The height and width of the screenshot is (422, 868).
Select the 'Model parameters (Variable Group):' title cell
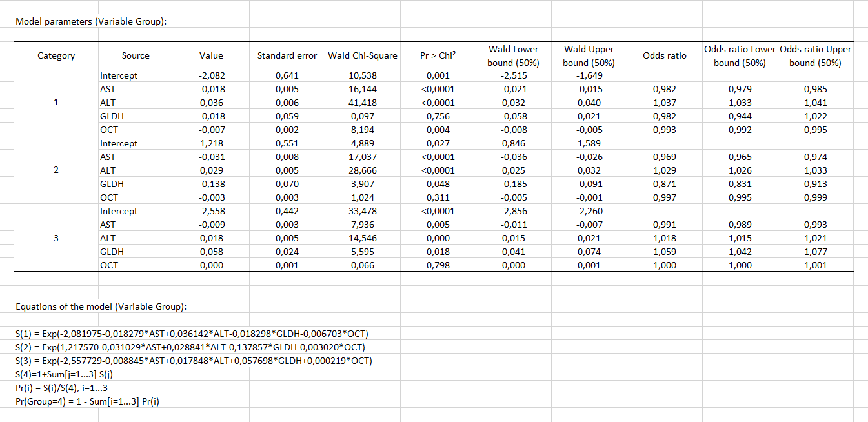pos(91,21)
